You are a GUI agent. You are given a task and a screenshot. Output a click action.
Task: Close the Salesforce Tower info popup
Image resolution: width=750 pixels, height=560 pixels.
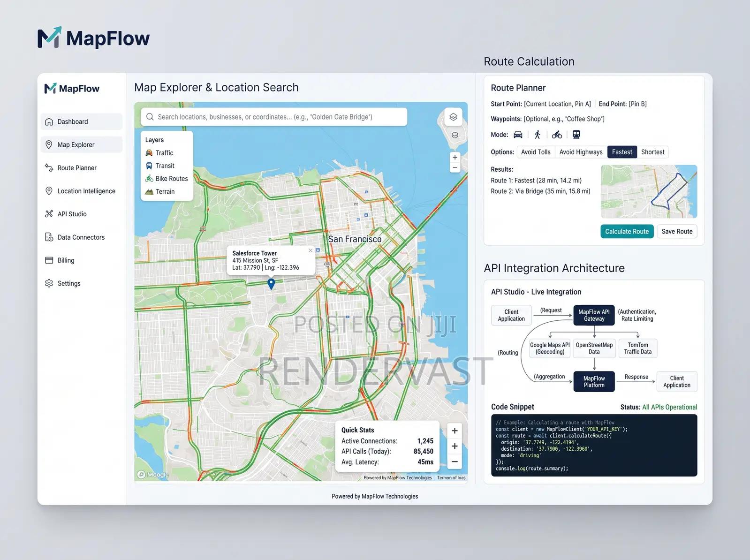pos(311,250)
